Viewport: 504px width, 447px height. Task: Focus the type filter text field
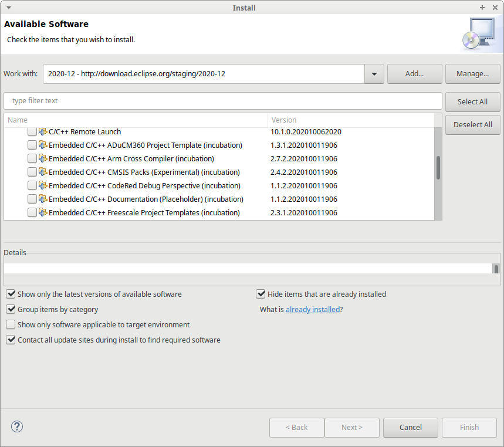click(223, 101)
